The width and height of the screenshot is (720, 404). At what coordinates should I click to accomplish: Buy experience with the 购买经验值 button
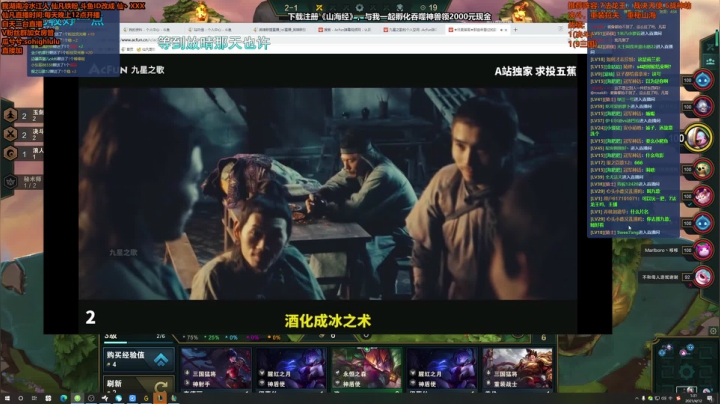pos(140,359)
